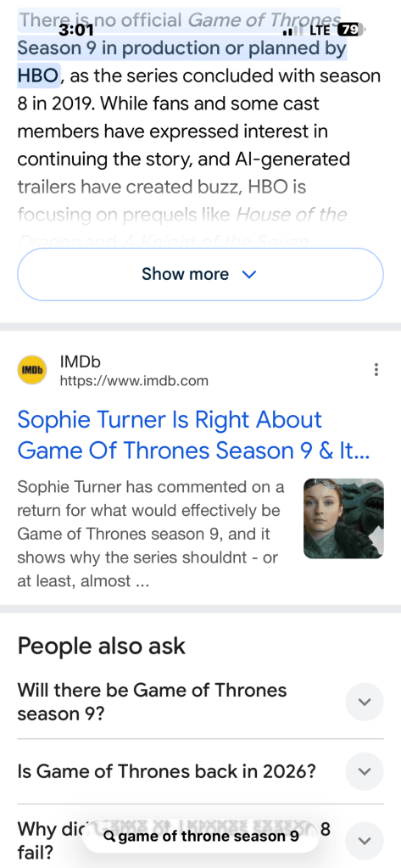Open Sophie Turner dragon thumbnail image

pyautogui.click(x=343, y=518)
